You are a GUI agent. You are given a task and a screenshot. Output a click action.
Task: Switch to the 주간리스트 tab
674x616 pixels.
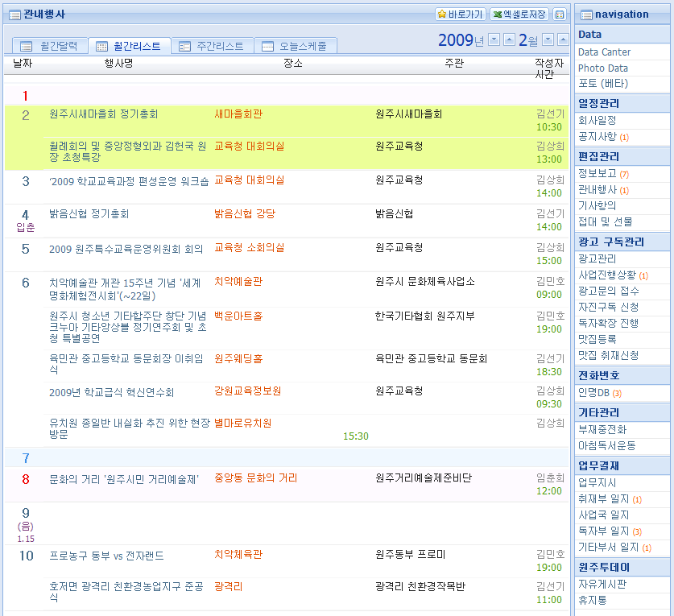point(211,47)
